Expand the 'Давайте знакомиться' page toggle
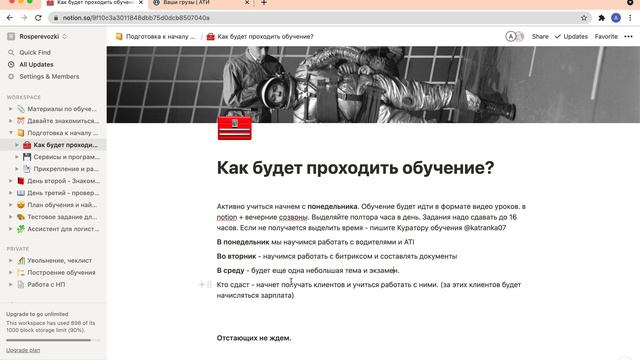Screen dimensions: 640x360 [x=11, y=121]
